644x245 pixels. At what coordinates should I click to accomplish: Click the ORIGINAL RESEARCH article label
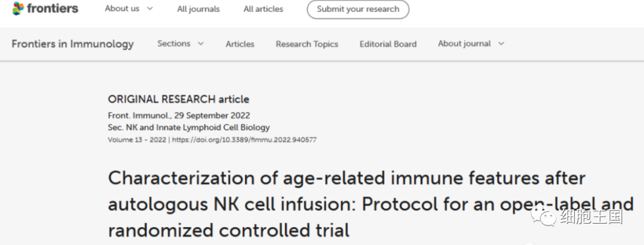point(178,100)
